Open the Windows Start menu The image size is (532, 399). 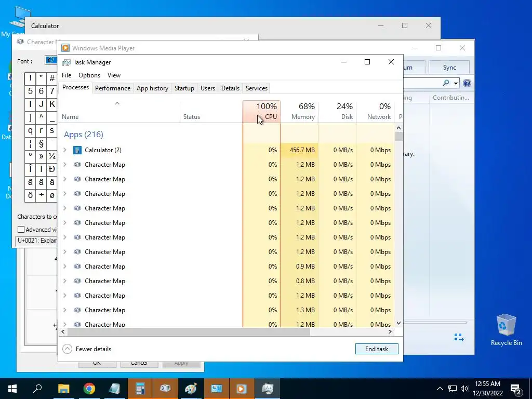(12, 389)
